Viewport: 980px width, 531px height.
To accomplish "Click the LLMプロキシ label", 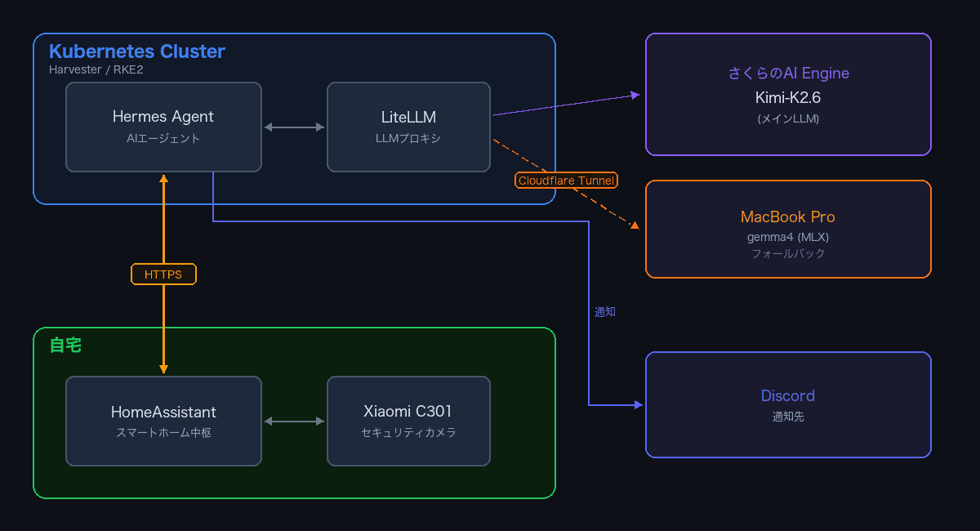I will click(x=408, y=139).
